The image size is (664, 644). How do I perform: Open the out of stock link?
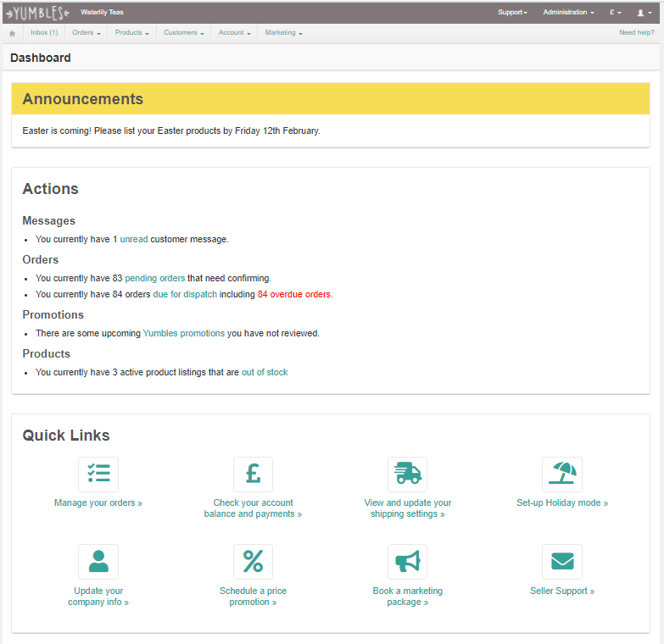coord(265,372)
